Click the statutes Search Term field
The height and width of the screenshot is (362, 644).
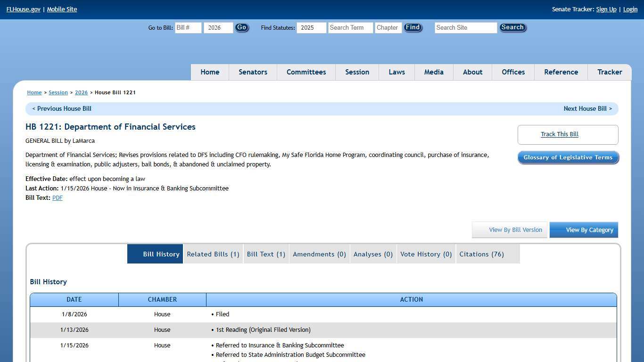(x=350, y=28)
